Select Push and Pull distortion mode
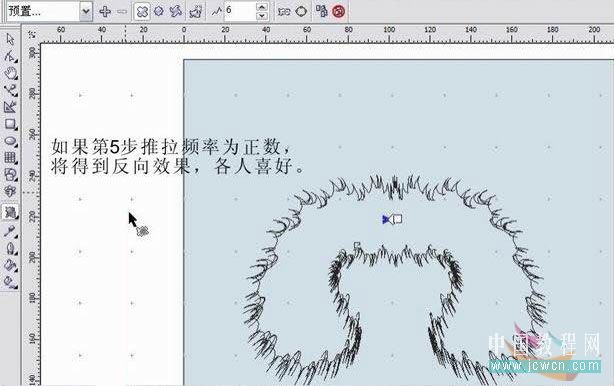614x386 pixels. point(142,11)
